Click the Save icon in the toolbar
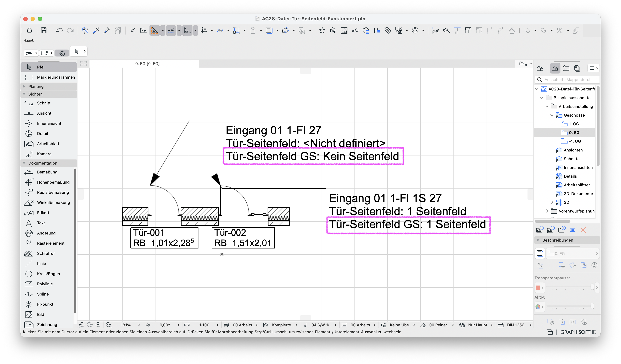 point(44,31)
